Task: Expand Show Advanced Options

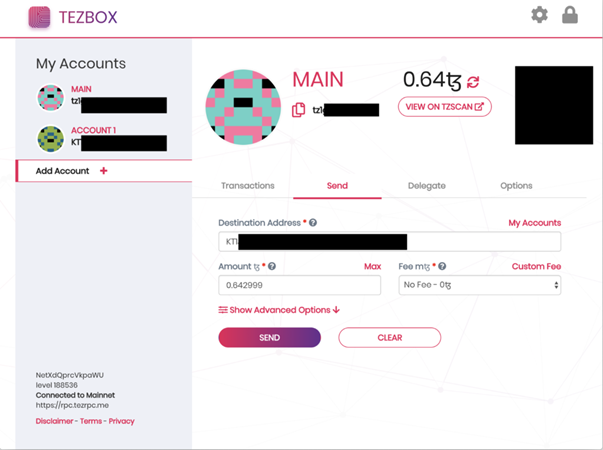Action: point(279,310)
